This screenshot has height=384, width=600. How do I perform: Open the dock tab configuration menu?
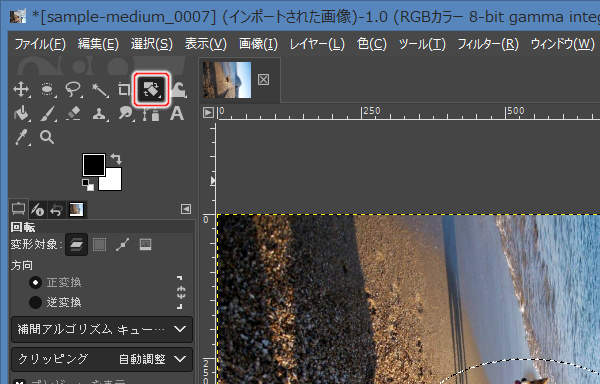point(186,209)
